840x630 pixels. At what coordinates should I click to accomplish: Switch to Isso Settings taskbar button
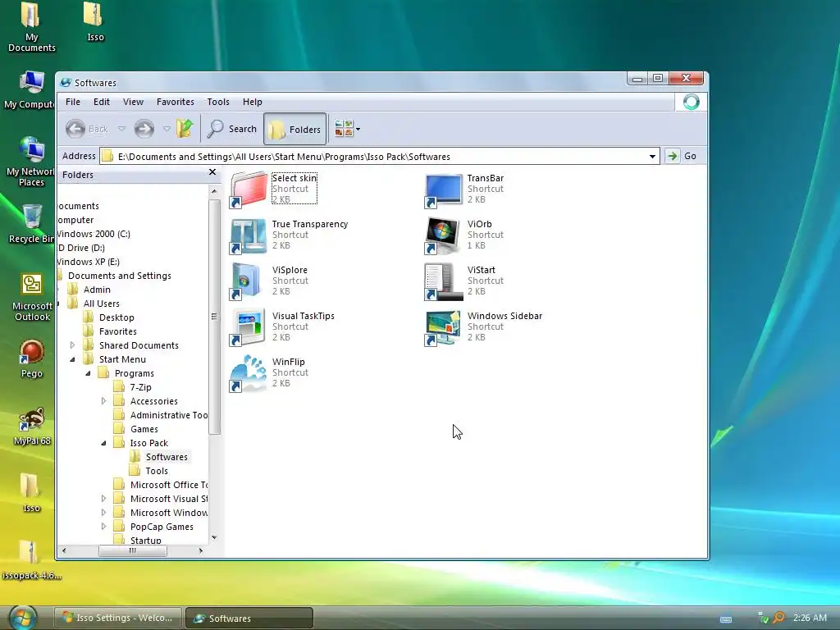[x=118, y=618]
